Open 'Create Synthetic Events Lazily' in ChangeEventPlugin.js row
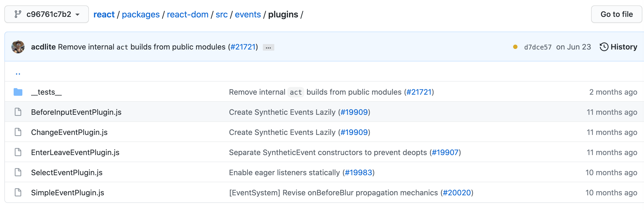Image resolution: width=644 pixels, height=210 pixels. (282, 132)
